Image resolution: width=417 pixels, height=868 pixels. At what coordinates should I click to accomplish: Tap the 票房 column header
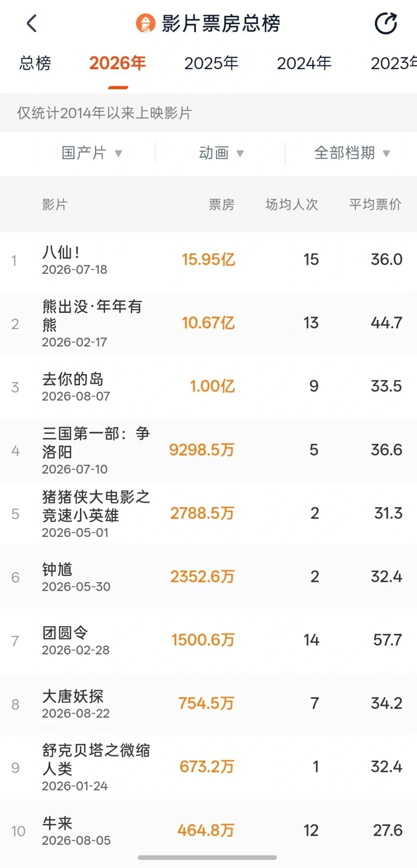(x=222, y=204)
